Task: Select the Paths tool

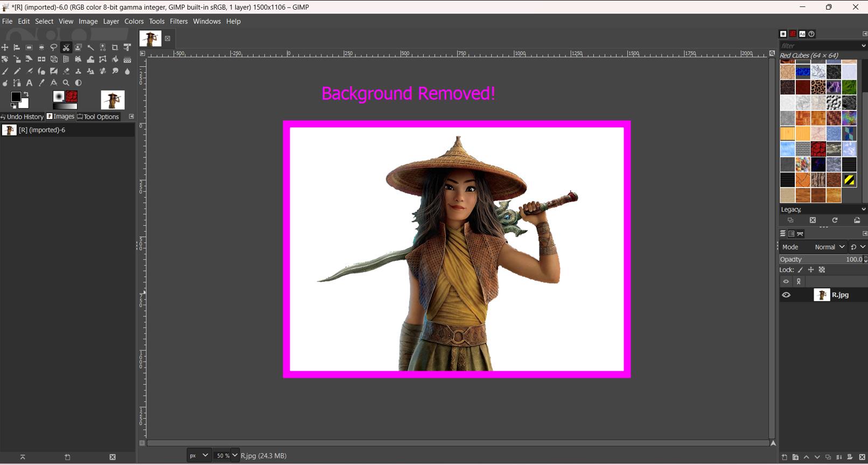Action: [17, 83]
